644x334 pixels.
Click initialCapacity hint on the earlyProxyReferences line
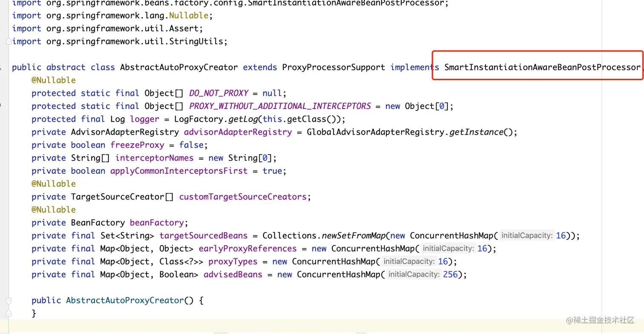(448, 249)
